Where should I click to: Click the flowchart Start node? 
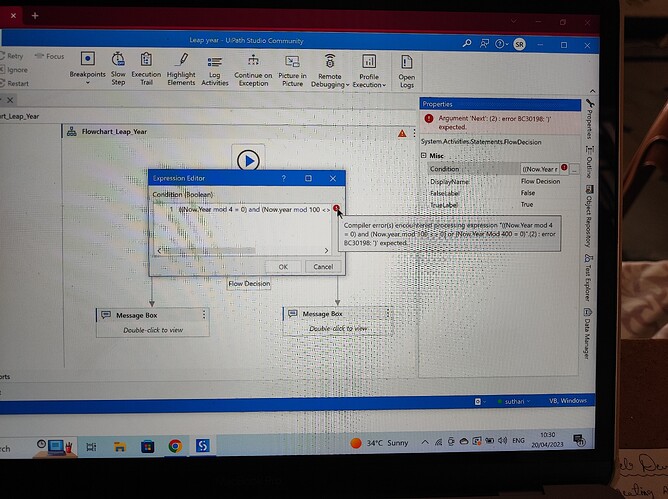[x=248, y=161]
